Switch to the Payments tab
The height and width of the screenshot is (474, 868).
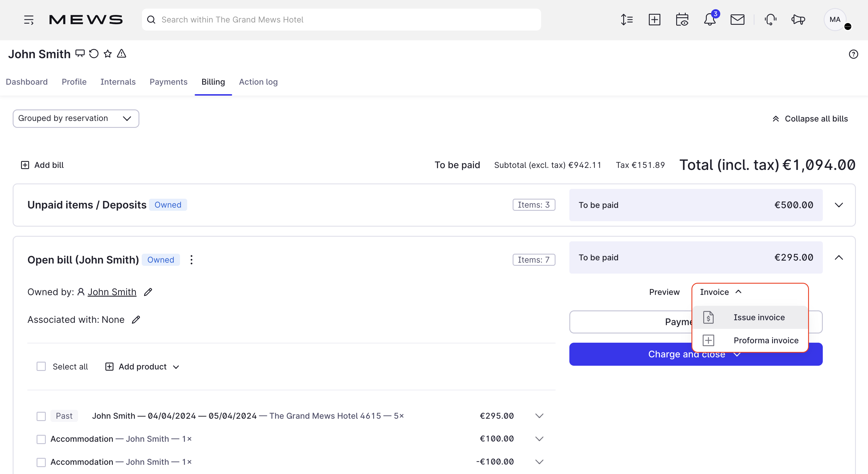(168, 82)
